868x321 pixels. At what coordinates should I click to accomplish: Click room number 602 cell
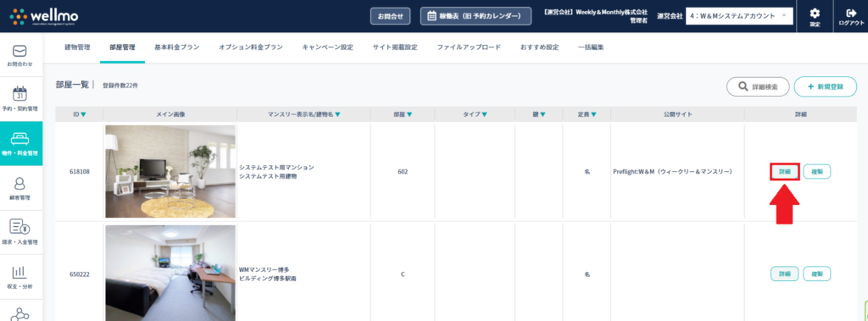coord(403,172)
